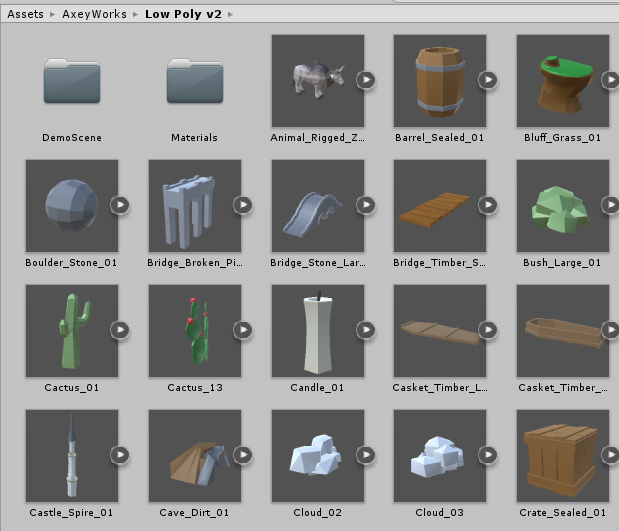619x531 pixels.
Task: Click the Cave_Dirt_01 name label
Action: pyautogui.click(x=194, y=513)
